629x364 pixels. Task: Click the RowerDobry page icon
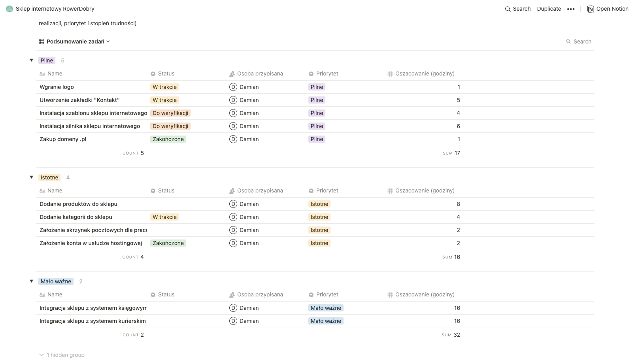coord(9,9)
